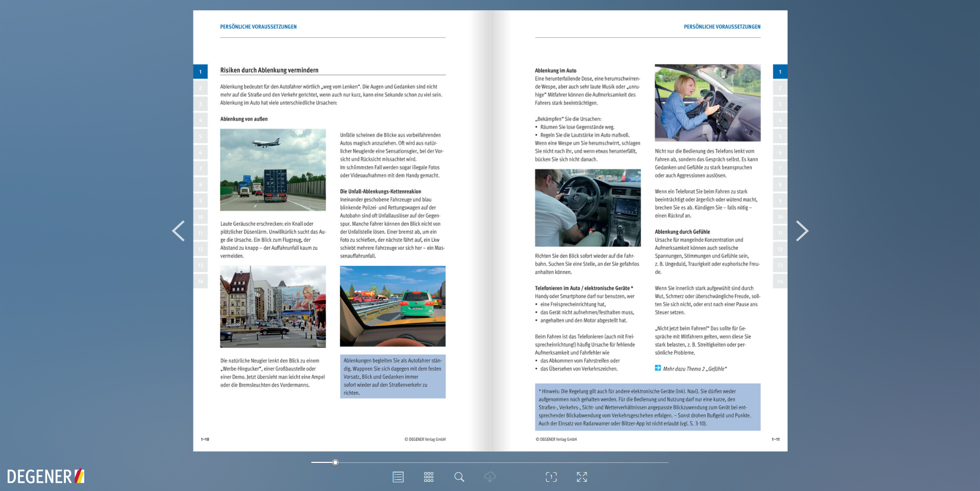Show the page thumbnails grid
The width and height of the screenshot is (980, 491).
point(429,477)
